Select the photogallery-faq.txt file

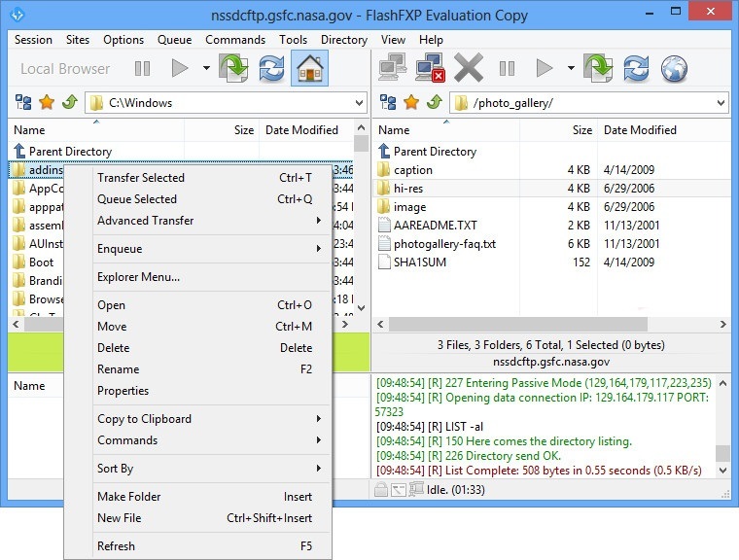point(551,244)
